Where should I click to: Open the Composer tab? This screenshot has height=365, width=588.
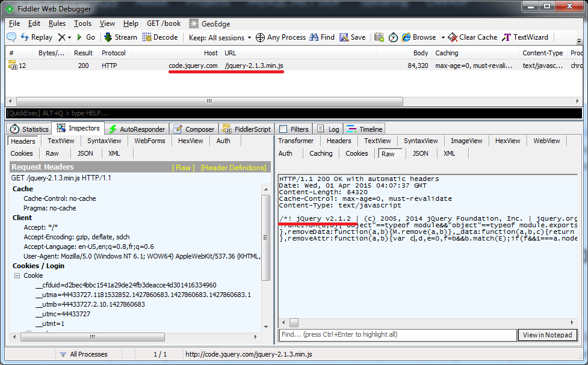[x=194, y=129]
